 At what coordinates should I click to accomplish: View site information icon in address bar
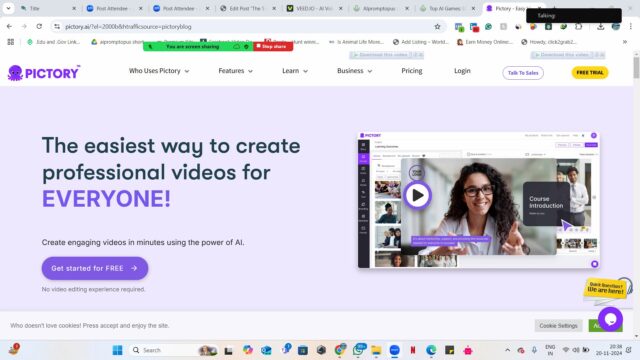pos(57,27)
